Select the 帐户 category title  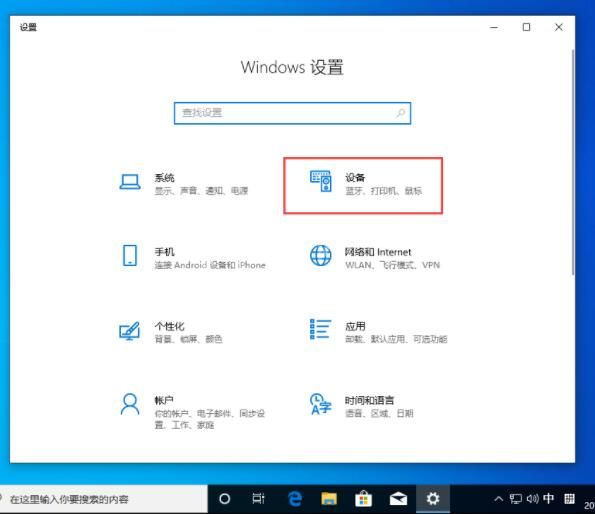[x=164, y=400]
